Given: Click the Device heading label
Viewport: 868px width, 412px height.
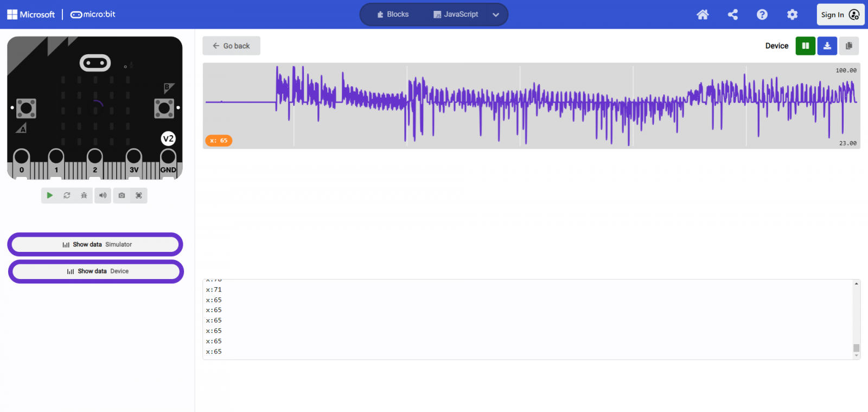Looking at the screenshot, I should [x=777, y=46].
